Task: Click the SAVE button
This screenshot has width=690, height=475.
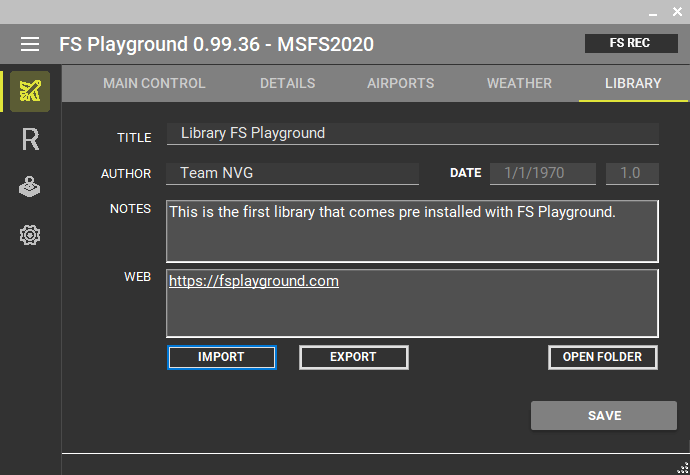Action: 604,416
